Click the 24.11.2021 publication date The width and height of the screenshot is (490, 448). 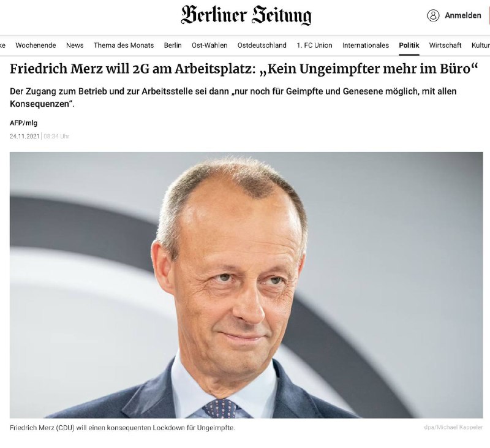(x=24, y=136)
